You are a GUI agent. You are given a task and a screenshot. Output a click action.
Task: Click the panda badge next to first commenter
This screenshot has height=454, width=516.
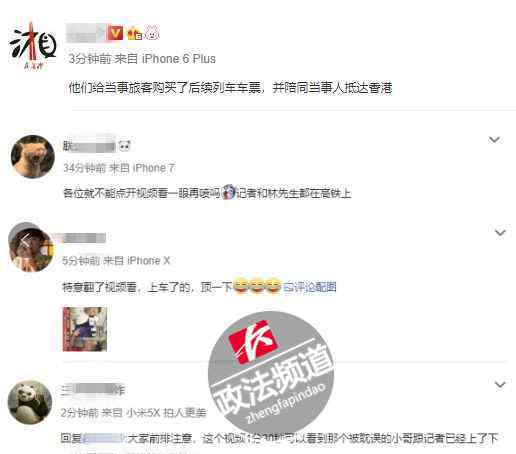[125, 146]
